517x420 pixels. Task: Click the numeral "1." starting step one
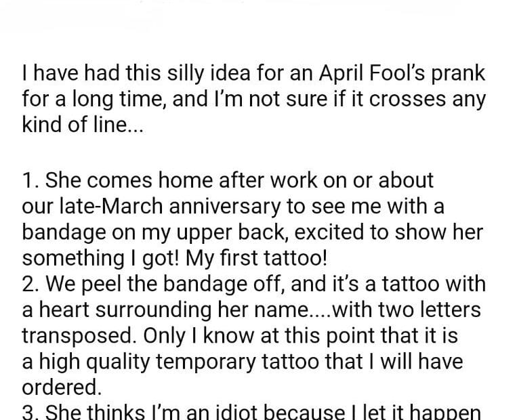tap(29, 182)
